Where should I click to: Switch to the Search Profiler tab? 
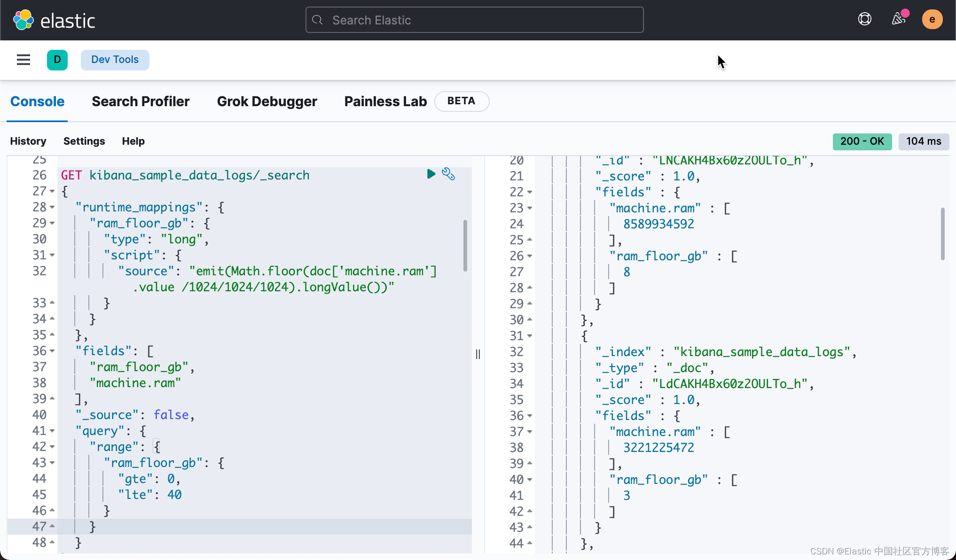pyautogui.click(x=141, y=101)
